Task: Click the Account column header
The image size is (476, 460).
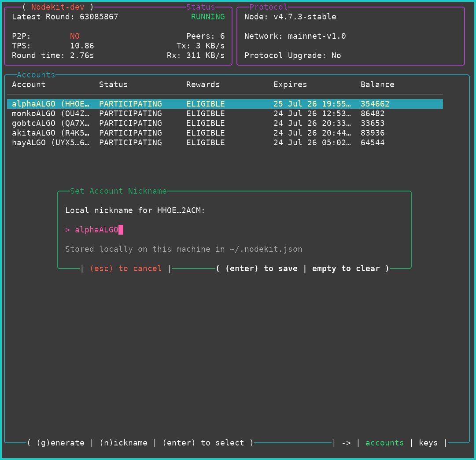Action: pyautogui.click(x=29, y=85)
